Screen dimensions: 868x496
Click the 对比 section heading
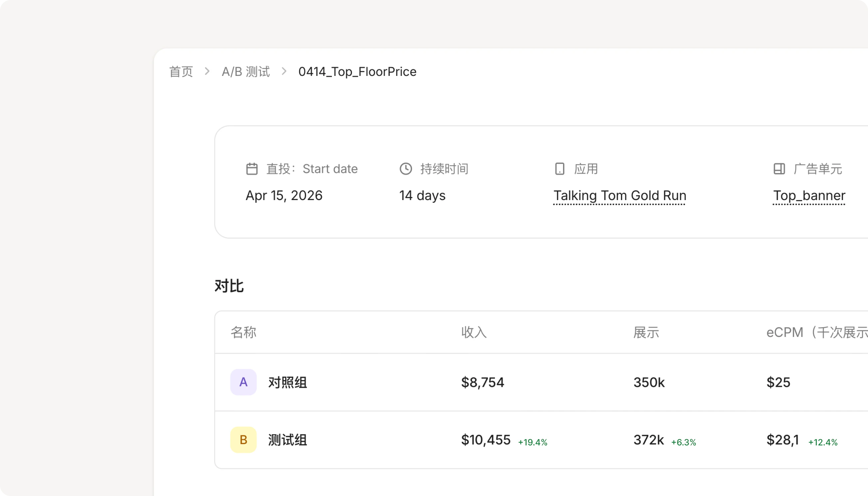[229, 286]
